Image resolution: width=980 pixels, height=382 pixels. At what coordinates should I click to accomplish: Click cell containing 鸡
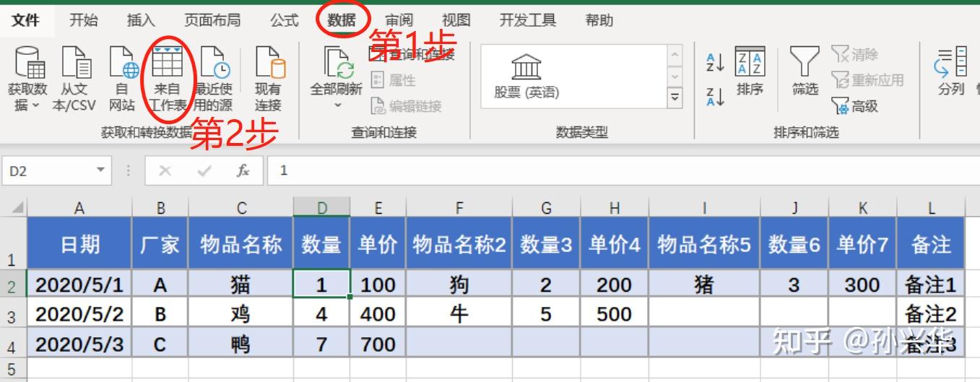click(241, 314)
